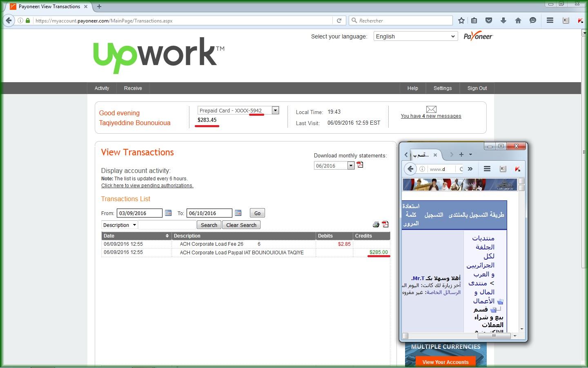
Task: Open tab list dropdown in small window
Action: pyautogui.click(x=470, y=155)
